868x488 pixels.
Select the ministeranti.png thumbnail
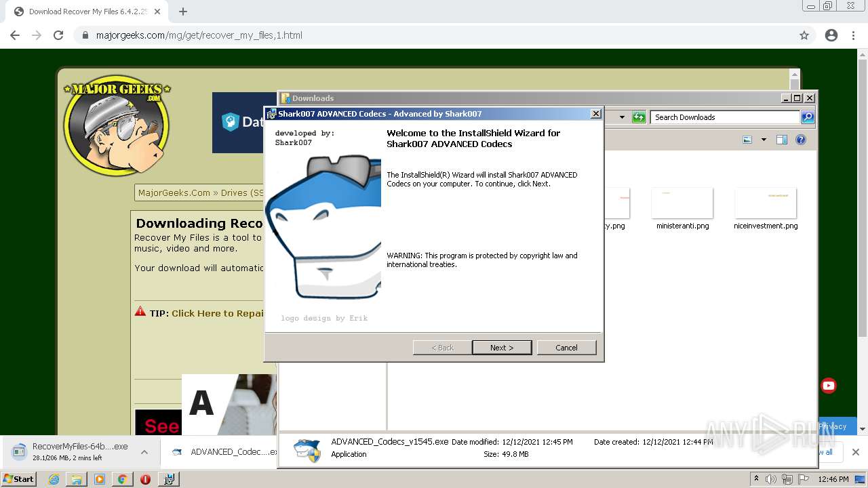click(682, 203)
